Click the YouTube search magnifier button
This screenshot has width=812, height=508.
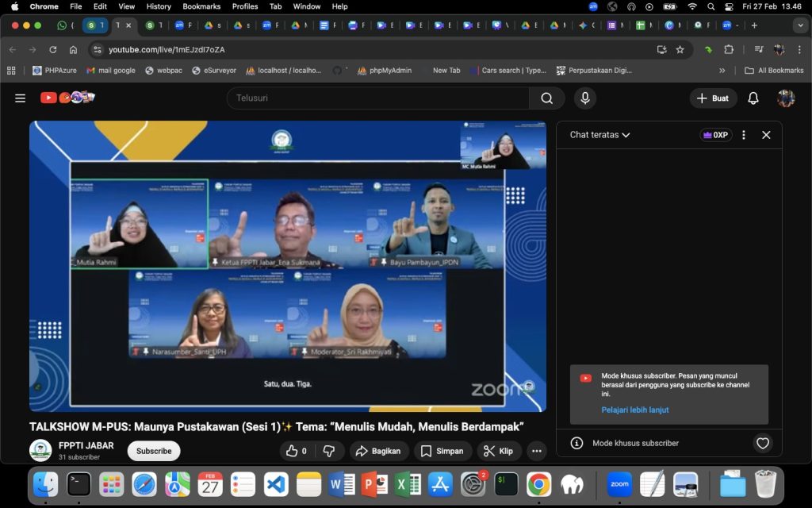tap(546, 98)
